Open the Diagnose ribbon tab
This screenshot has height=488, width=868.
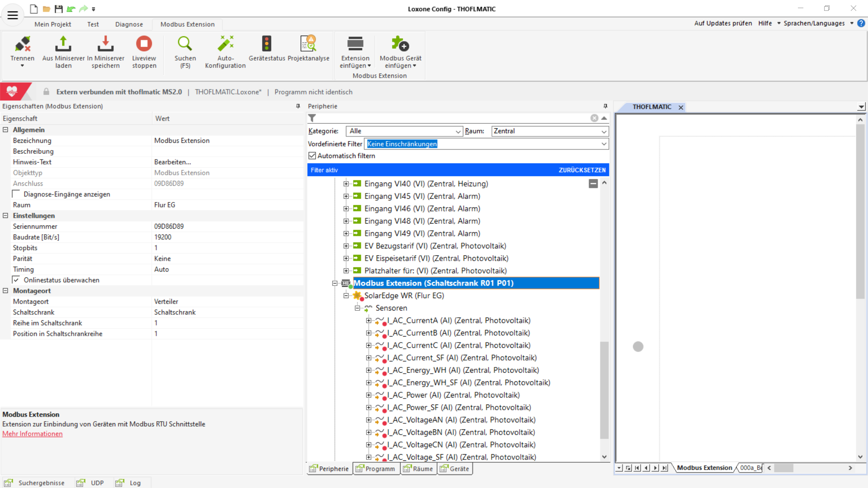point(129,24)
